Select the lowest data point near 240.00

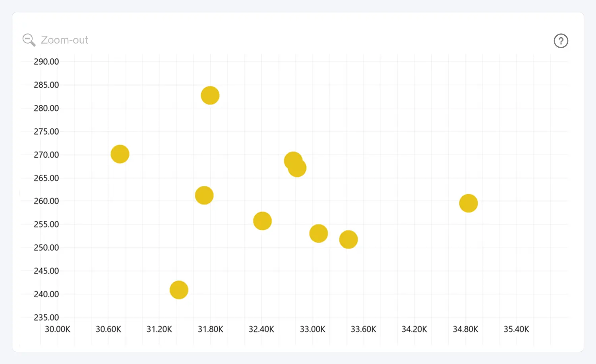pos(179,290)
